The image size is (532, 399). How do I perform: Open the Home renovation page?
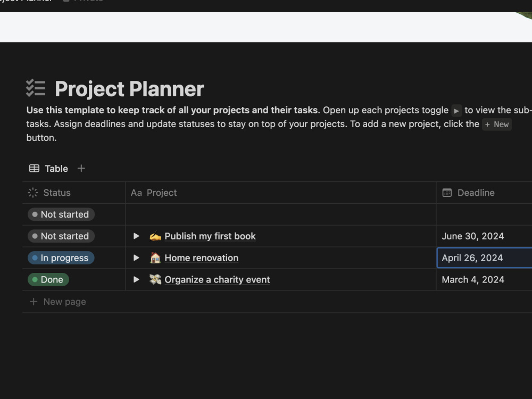(x=202, y=258)
